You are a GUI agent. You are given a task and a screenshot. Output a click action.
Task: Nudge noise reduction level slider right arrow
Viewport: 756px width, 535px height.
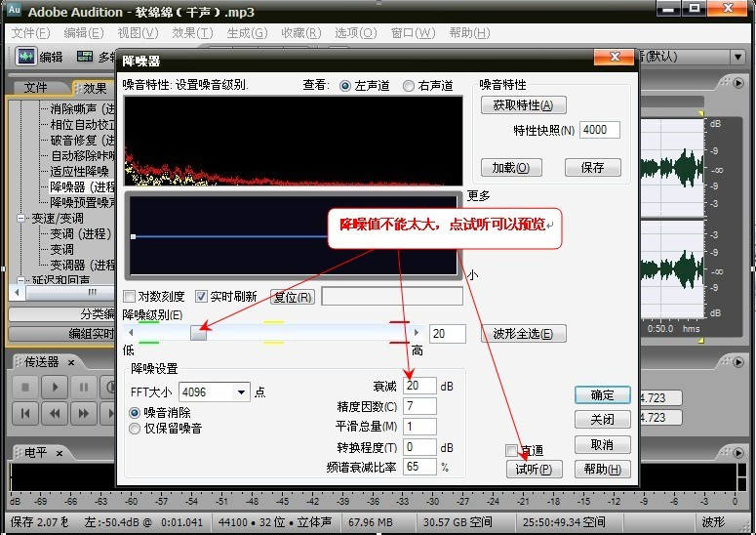click(417, 332)
